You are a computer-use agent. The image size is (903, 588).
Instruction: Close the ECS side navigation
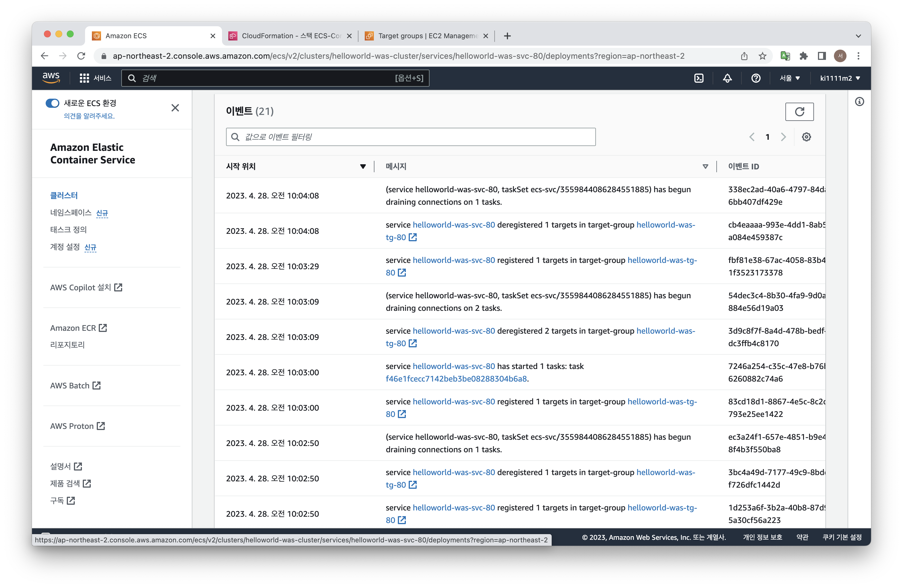[175, 108]
